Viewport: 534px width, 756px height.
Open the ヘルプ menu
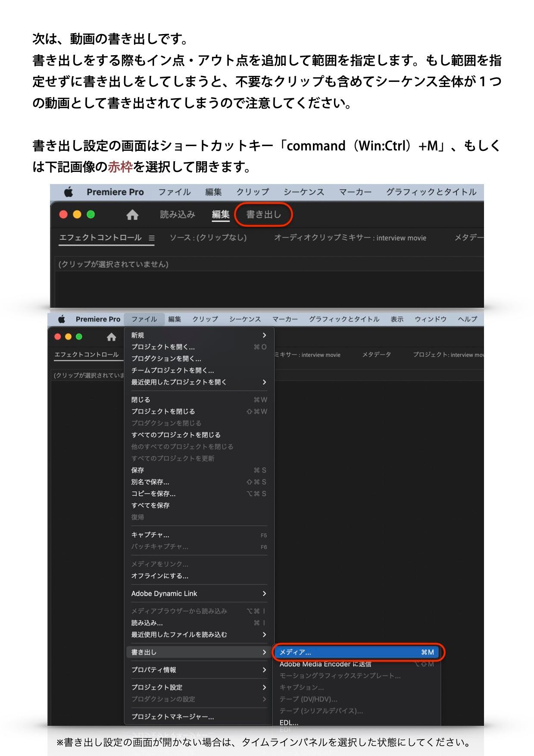pyautogui.click(x=468, y=319)
